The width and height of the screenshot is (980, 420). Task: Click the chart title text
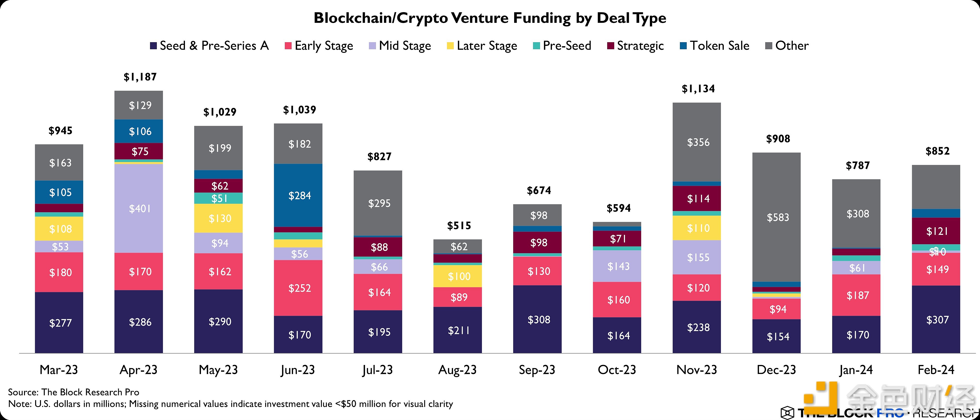[x=490, y=18]
